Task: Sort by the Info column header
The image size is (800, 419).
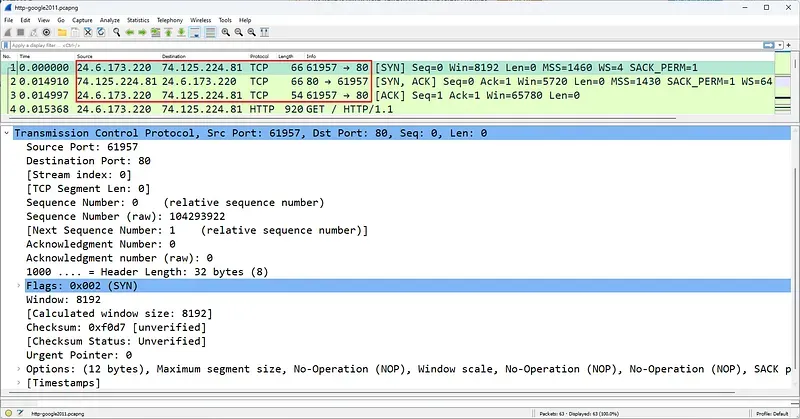Action: 311,56
